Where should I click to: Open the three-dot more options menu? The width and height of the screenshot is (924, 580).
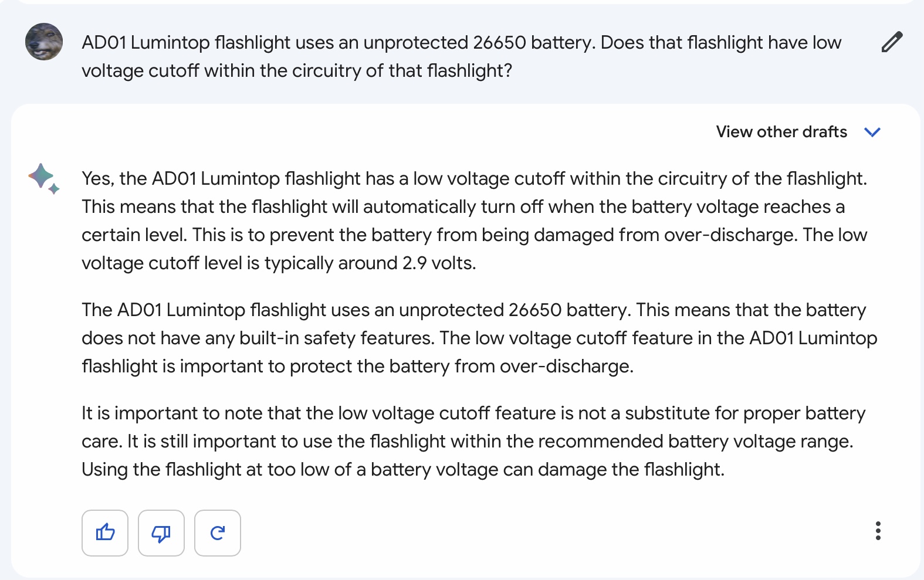click(878, 531)
